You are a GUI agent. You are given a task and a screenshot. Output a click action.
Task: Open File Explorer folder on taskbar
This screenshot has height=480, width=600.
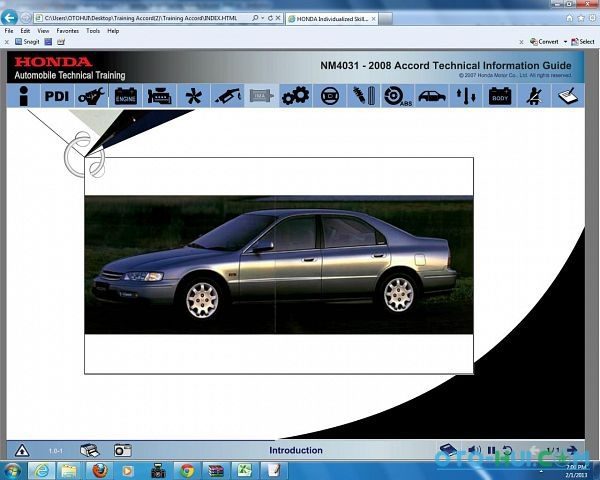point(69,471)
